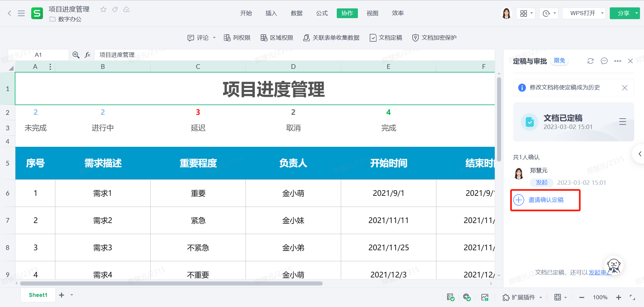
Task: Click the user avatar in header
Action: pos(506,13)
